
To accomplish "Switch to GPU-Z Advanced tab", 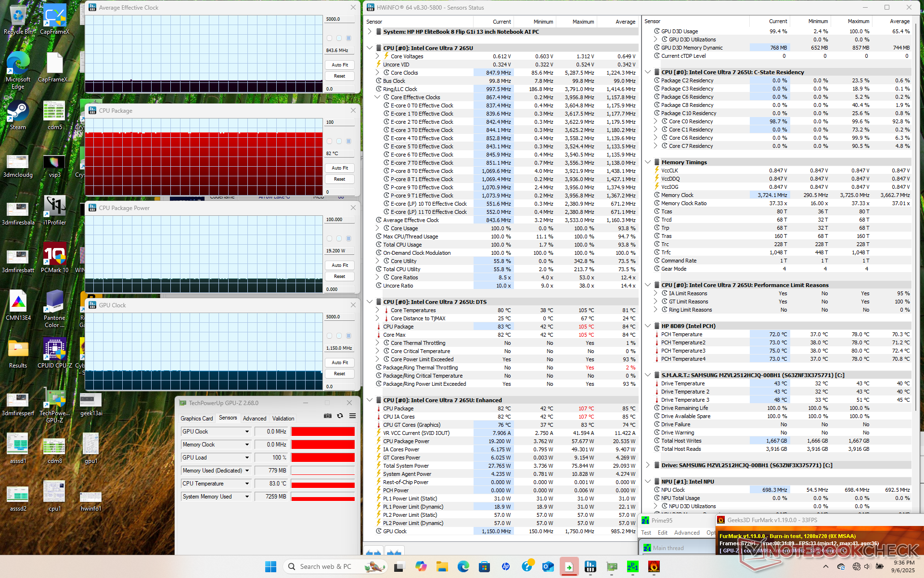I will pyautogui.click(x=254, y=419).
